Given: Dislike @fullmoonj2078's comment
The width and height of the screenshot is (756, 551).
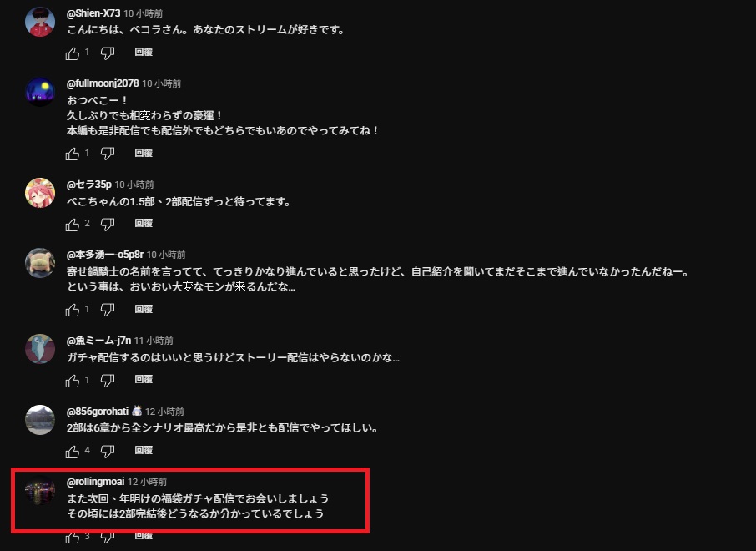Looking at the screenshot, I should point(108,154).
